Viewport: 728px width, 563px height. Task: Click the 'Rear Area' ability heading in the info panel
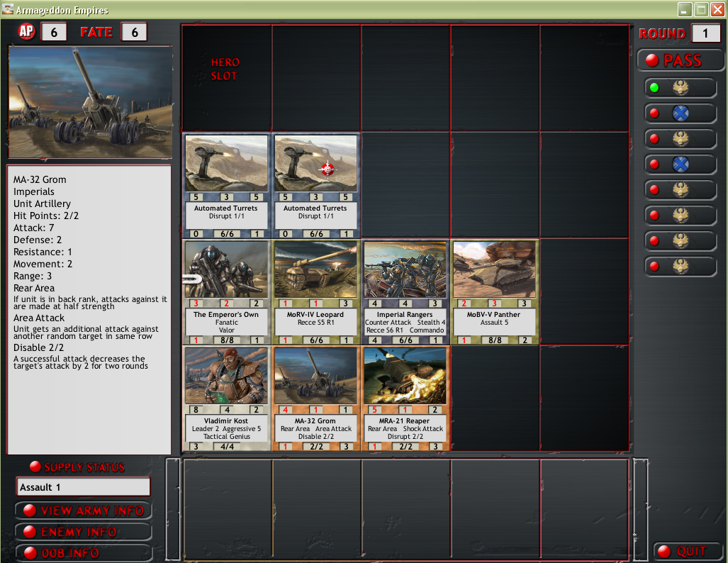click(34, 288)
